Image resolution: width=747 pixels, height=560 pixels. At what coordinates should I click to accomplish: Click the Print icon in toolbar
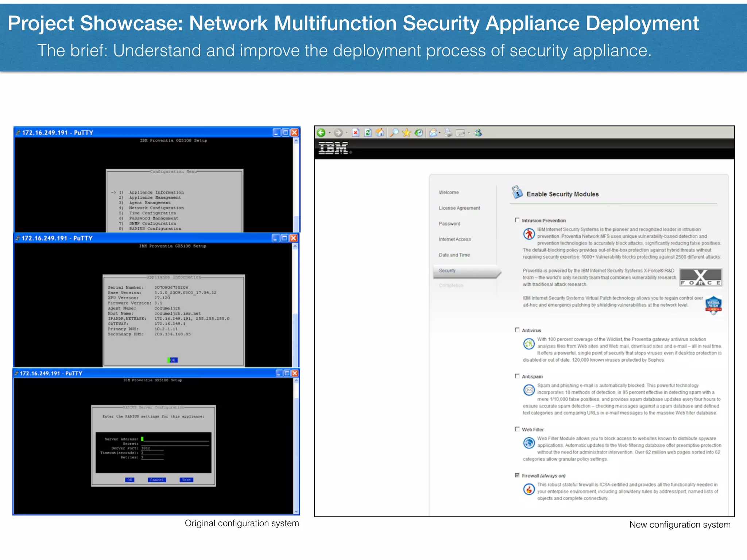pyautogui.click(x=448, y=133)
